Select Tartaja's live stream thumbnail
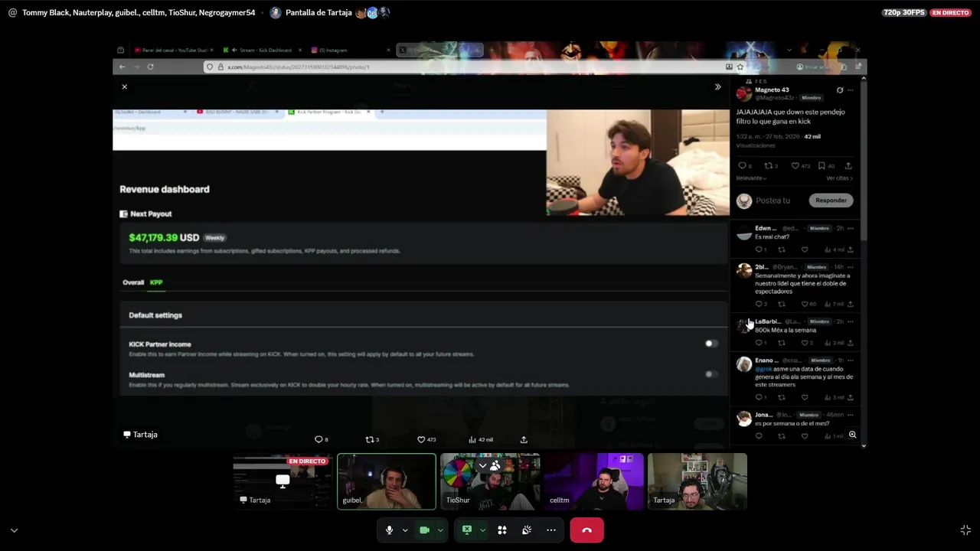 [x=283, y=481]
